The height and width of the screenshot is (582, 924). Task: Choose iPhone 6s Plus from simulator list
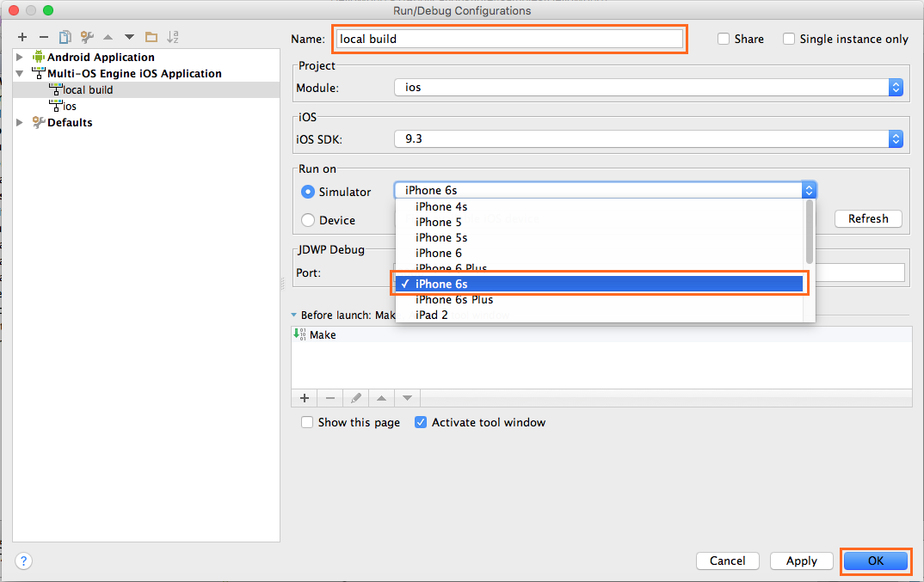tap(600, 300)
